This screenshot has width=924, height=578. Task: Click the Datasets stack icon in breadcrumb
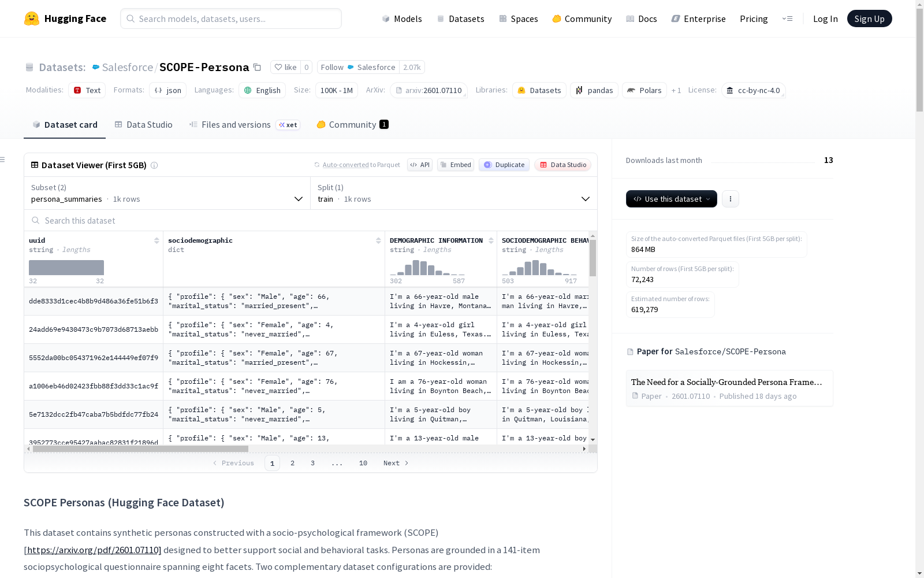pyautogui.click(x=29, y=67)
